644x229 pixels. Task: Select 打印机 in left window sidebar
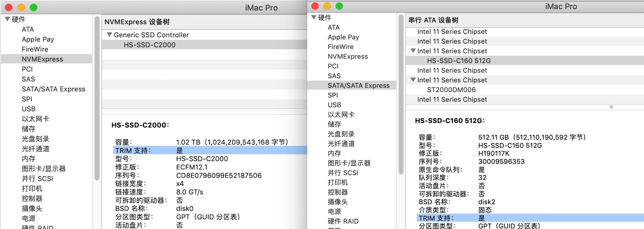pyautogui.click(x=32, y=188)
